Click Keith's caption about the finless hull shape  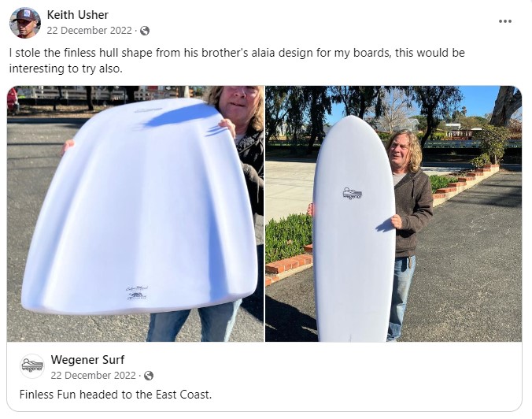pyautogui.click(x=237, y=61)
